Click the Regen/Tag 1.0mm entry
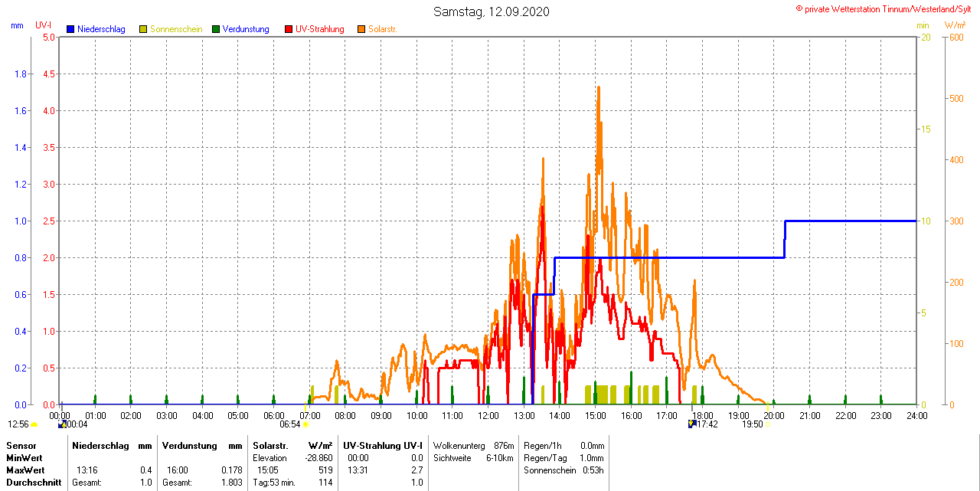This screenshot has height=491, width=980. (x=564, y=458)
